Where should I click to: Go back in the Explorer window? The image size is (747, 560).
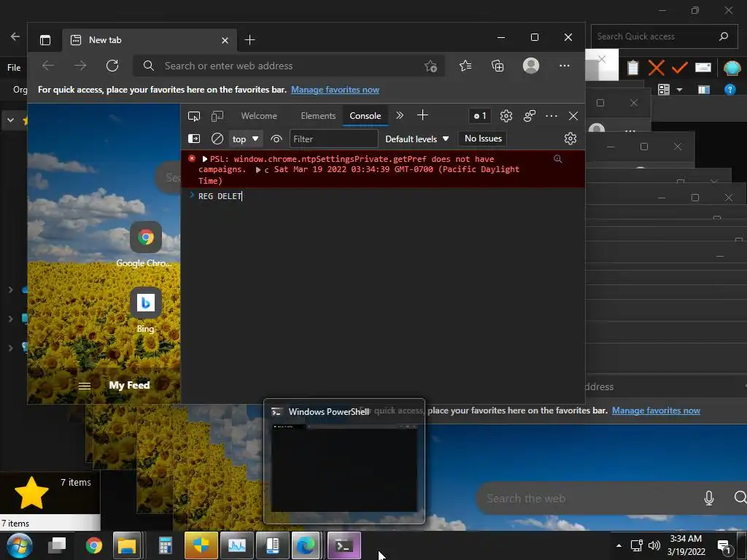click(15, 36)
